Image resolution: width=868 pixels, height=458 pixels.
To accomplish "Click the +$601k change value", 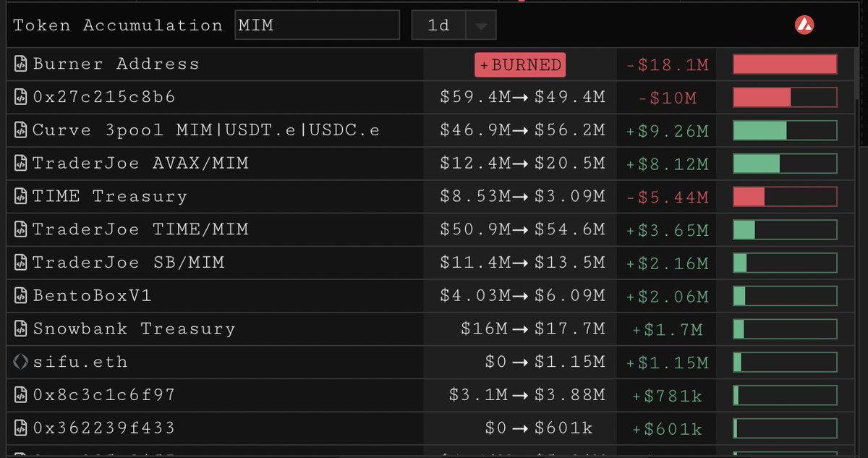I will coord(667,429).
